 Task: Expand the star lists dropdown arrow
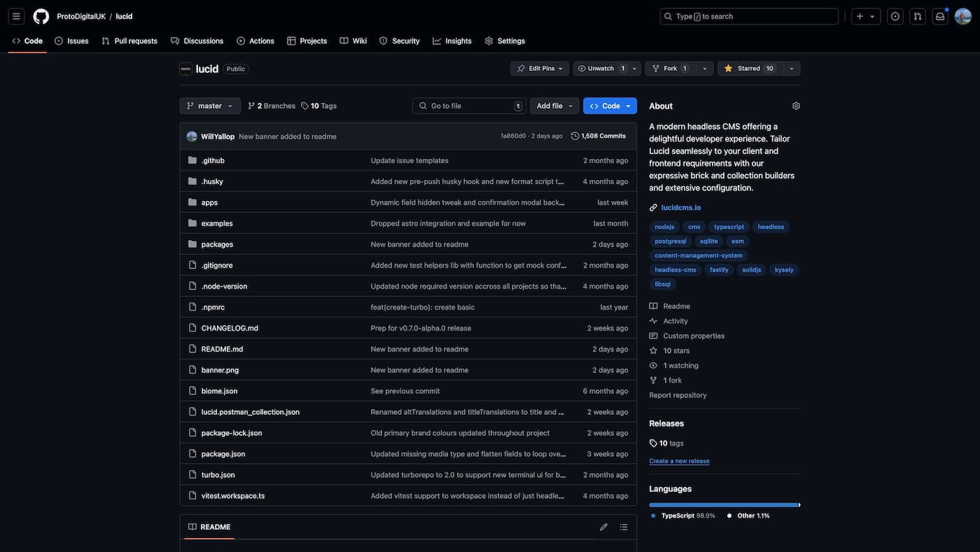coord(792,69)
